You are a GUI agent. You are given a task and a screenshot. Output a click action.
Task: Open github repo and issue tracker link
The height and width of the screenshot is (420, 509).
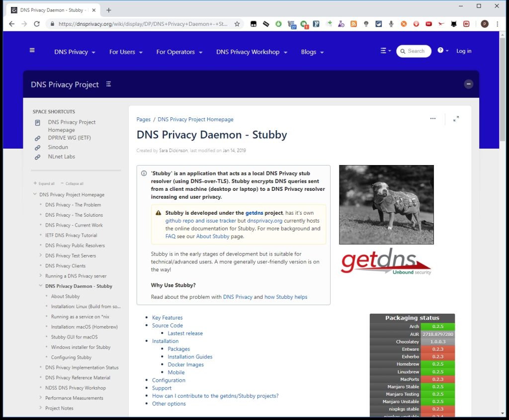tap(201, 221)
